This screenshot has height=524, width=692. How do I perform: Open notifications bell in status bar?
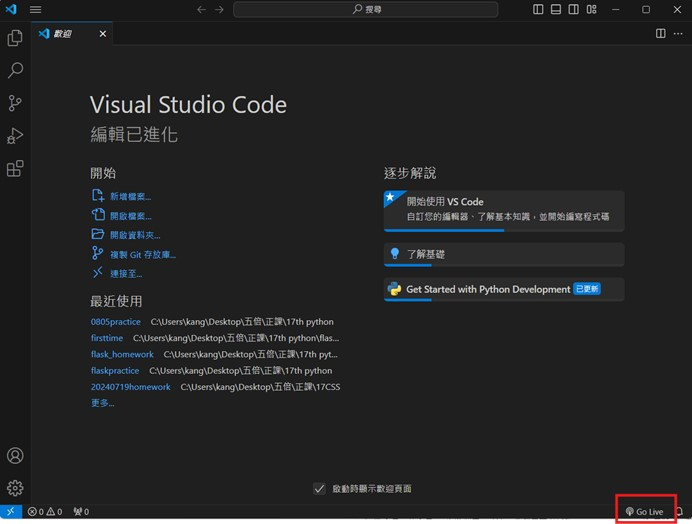coord(680,512)
